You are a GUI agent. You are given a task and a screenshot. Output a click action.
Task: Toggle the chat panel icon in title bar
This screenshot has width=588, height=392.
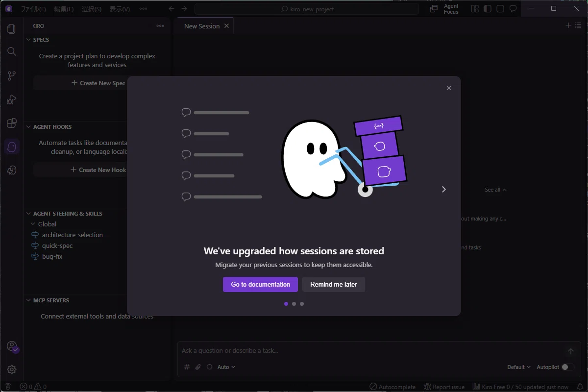click(513, 9)
